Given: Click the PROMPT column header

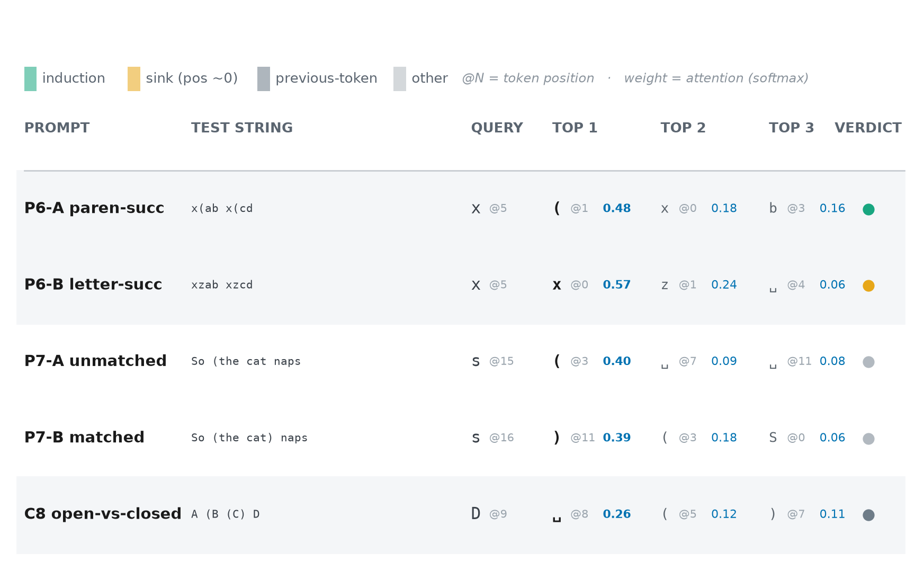Looking at the screenshot, I should pos(57,128).
